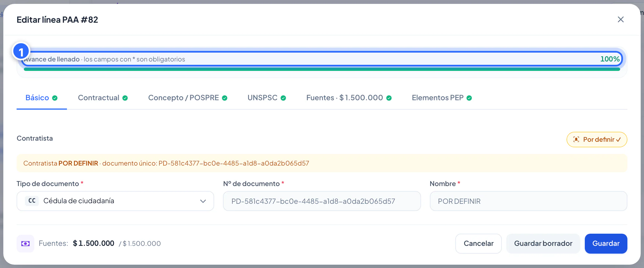This screenshot has height=268, width=644.
Task: Click the blue Guardar button
Action: click(x=606, y=243)
